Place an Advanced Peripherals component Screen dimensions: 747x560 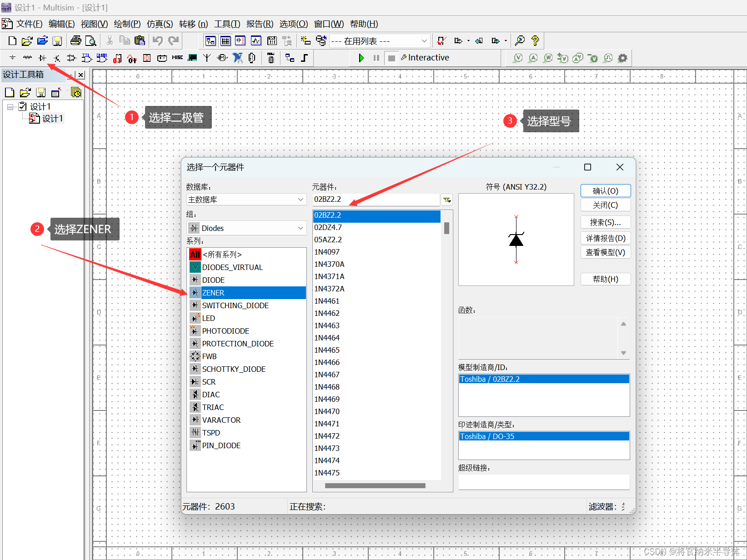click(x=192, y=58)
